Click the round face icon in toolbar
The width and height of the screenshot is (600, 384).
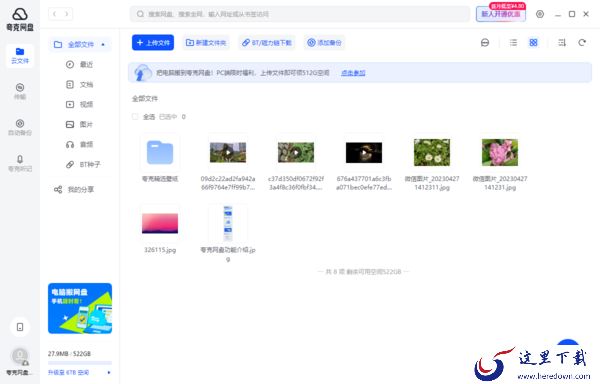[485, 42]
